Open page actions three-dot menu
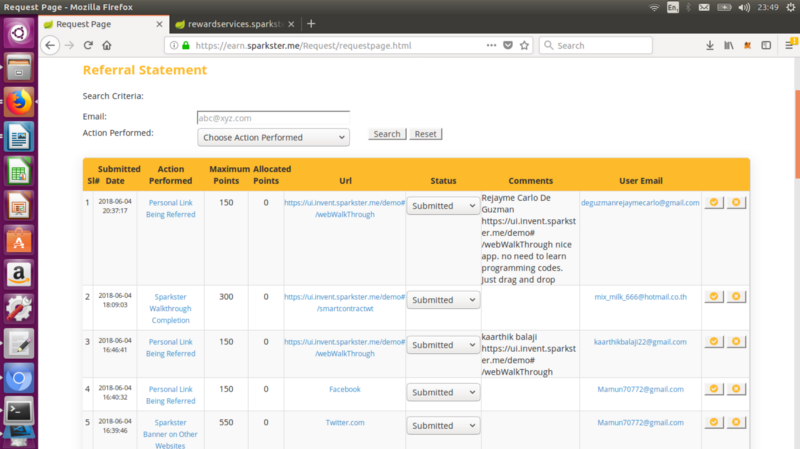800x449 pixels. coord(491,45)
